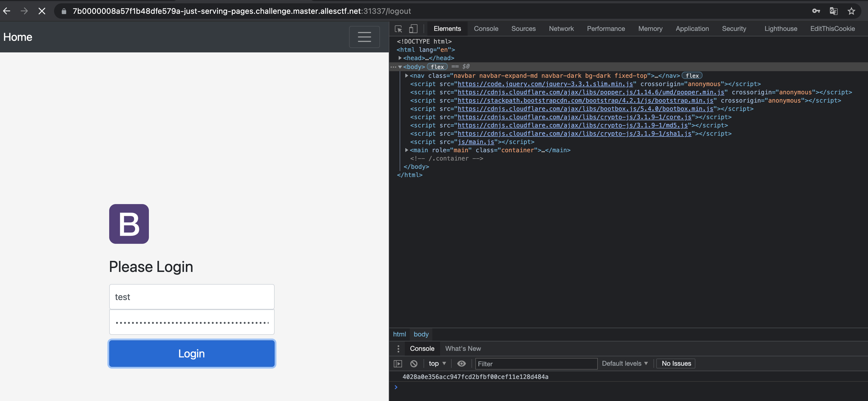Open the translate page icon
The image size is (868, 401).
(834, 11)
